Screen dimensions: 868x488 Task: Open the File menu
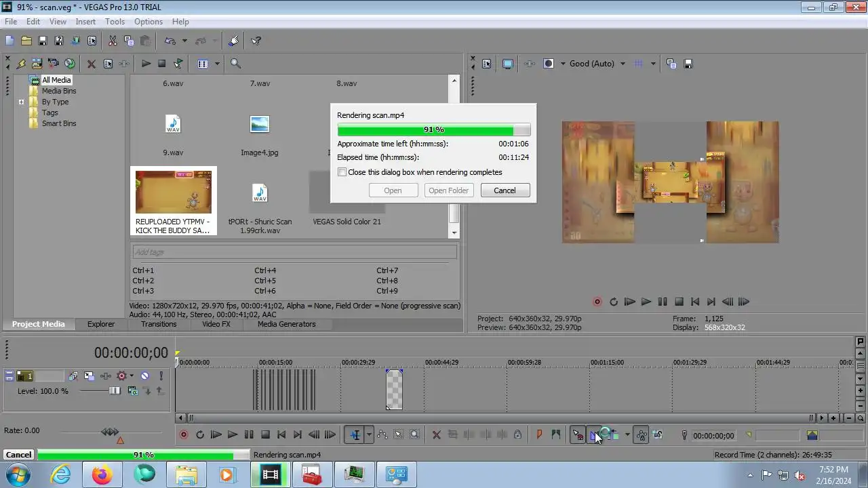(11, 22)
